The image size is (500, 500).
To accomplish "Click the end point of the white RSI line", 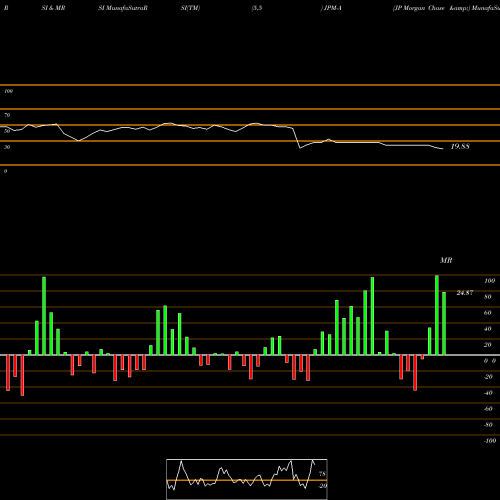I will (443, 149).
